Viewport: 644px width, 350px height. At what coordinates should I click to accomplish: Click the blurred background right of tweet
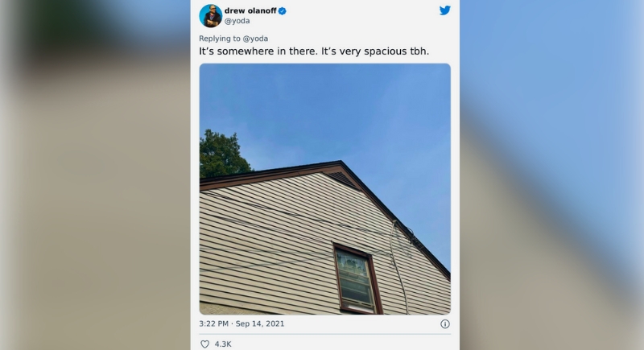point(551,175)
